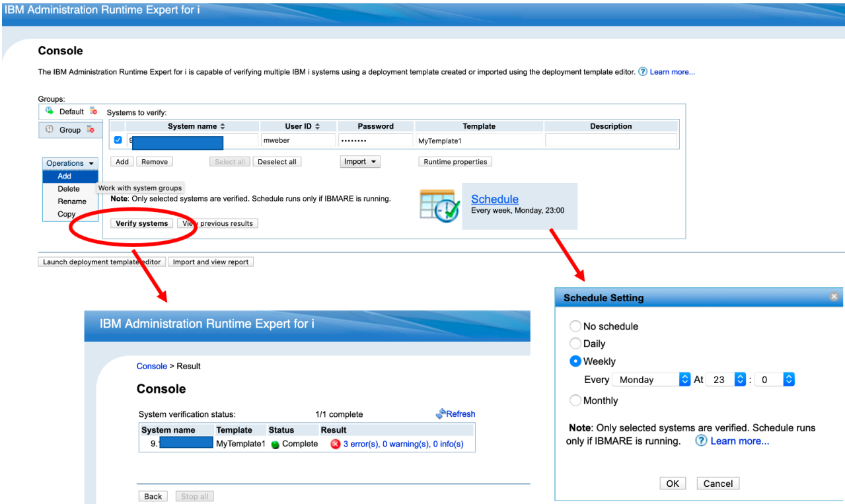Click Learn more in the Schedule Setting dialog
Viewport: 845px width, 504px height.
click(740, 441)
